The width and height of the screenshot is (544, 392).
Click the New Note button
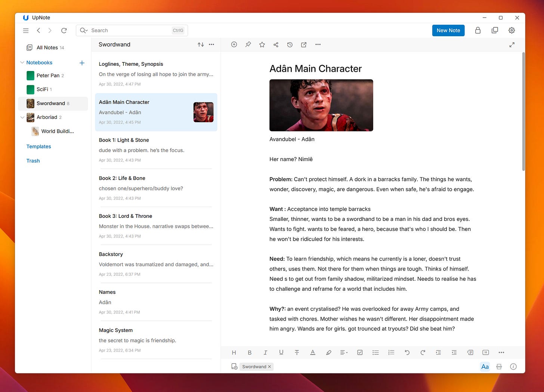pyautogui.click(x=448, y=31)
